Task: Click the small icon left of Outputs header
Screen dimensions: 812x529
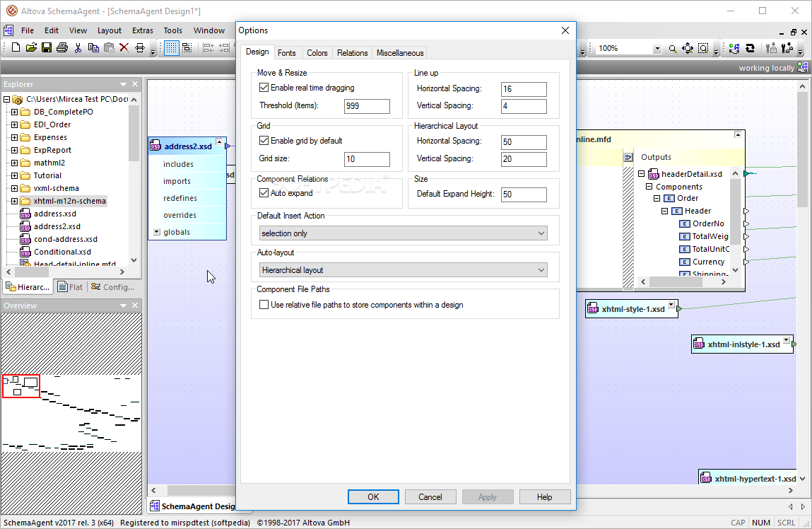Action: tap(628, 157)
